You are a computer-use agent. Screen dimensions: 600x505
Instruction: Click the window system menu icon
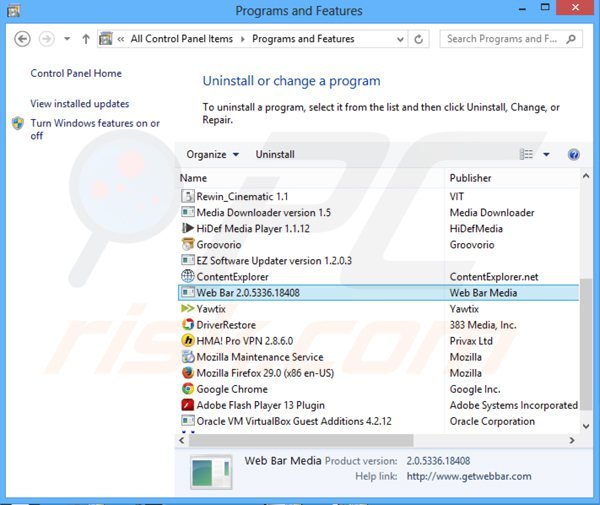14,10
